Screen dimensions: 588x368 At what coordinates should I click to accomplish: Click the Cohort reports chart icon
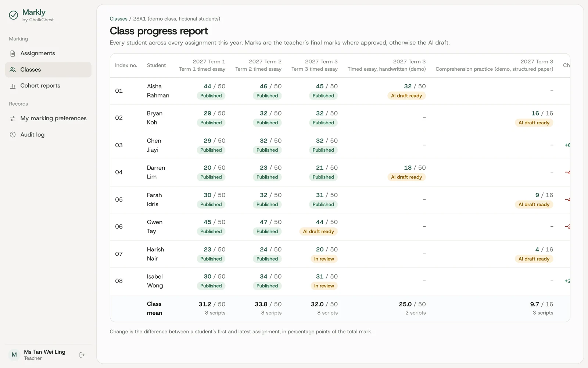tap(12, 86)
